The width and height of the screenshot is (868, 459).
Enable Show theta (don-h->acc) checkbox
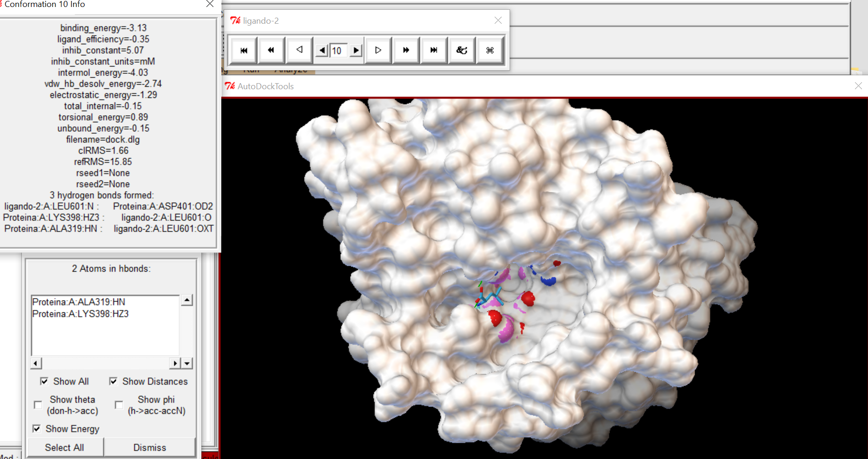[x=38, y=405]
